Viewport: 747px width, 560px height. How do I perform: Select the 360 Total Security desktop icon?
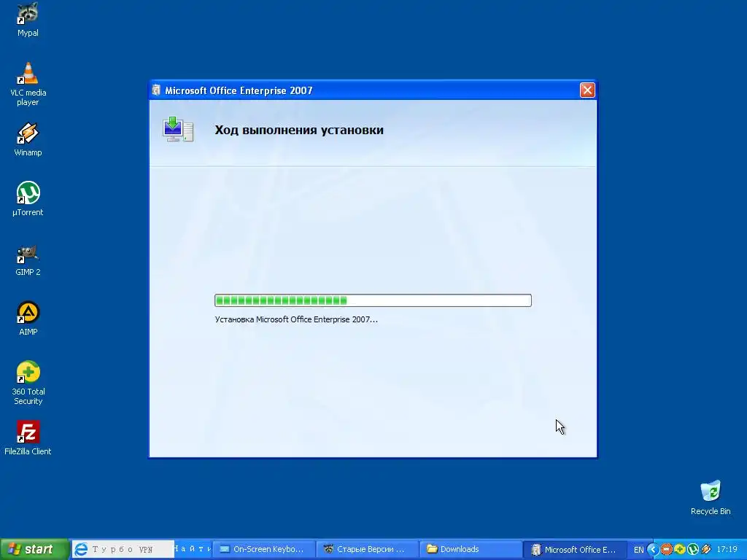28,383
